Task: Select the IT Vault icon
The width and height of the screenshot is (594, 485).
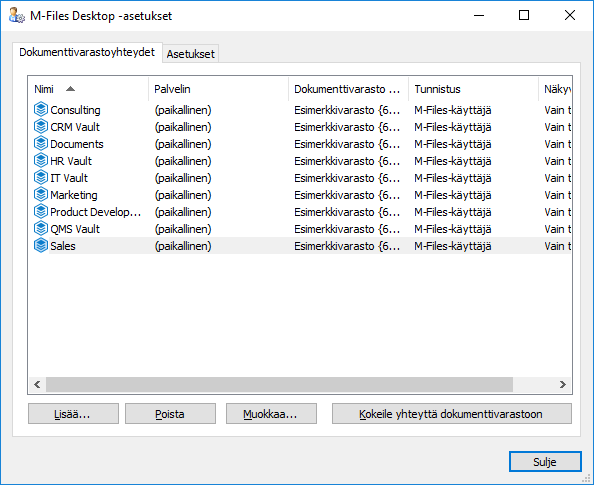Action: (41, 178)
